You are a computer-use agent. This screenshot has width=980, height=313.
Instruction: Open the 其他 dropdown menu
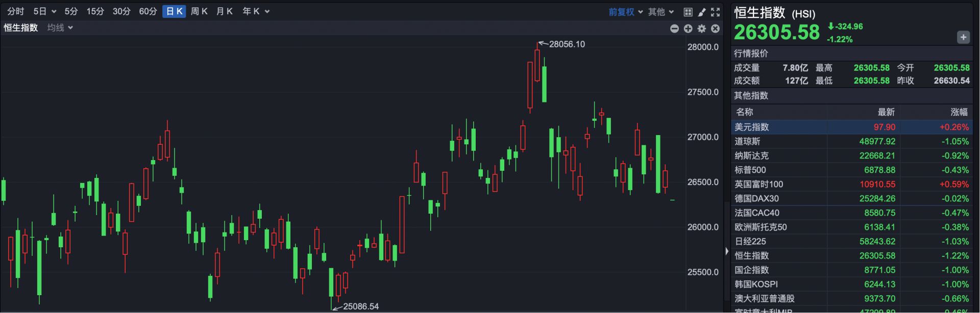point(661,12)
